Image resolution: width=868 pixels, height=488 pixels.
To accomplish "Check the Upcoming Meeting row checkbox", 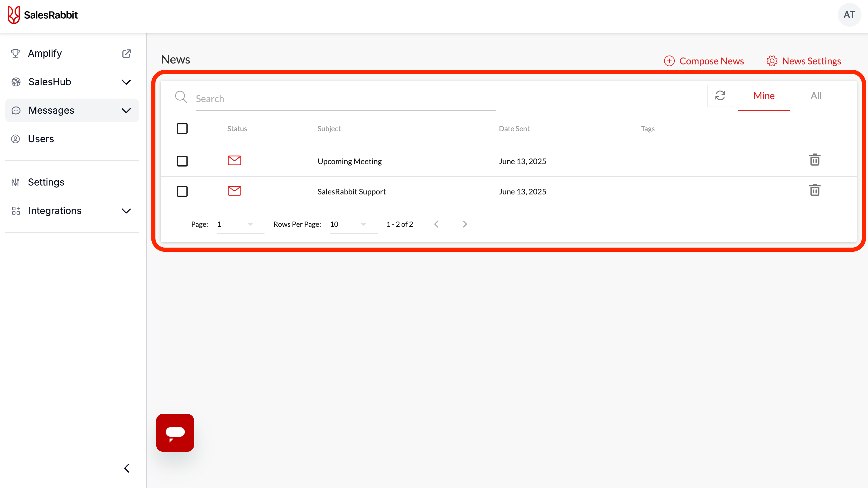I will point(182,161).
